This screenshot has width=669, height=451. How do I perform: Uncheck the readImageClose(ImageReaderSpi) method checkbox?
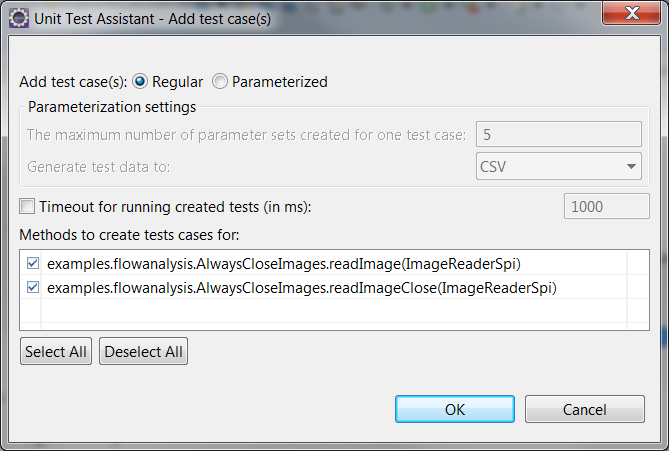coord(33,287)
